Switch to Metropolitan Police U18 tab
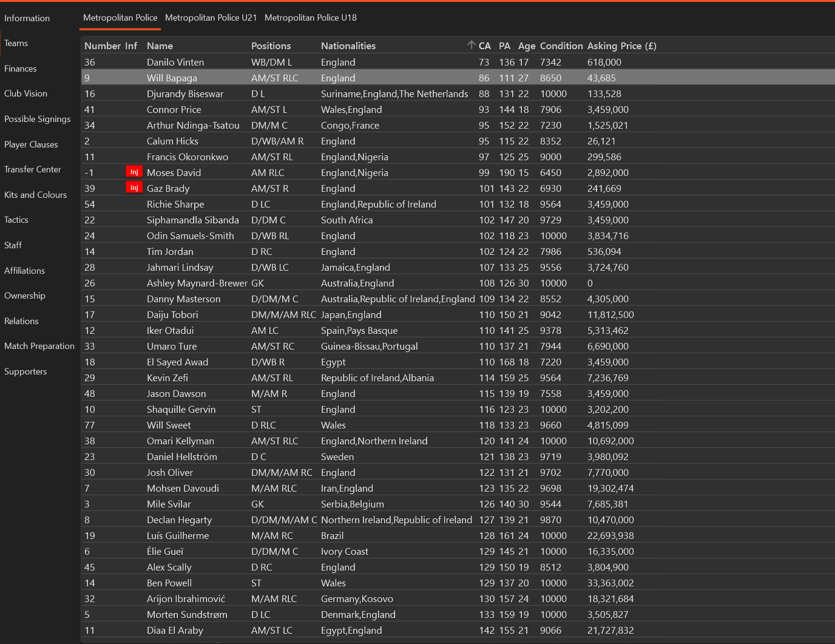 click(x=311, y=18)
